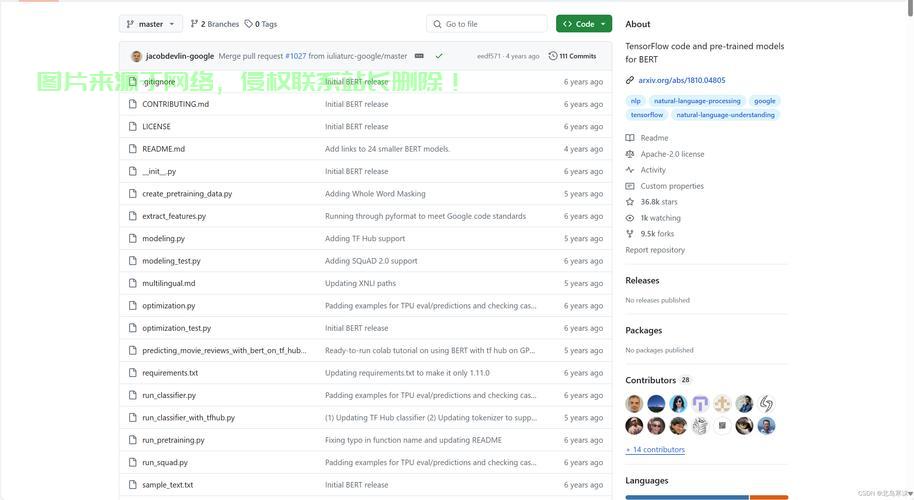Open run_classifier_with_tfhub.py file

pyautogui.click(x=188, y=418)
